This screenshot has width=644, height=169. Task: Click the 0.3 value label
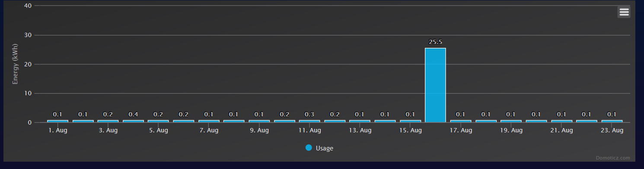point(309,114)
